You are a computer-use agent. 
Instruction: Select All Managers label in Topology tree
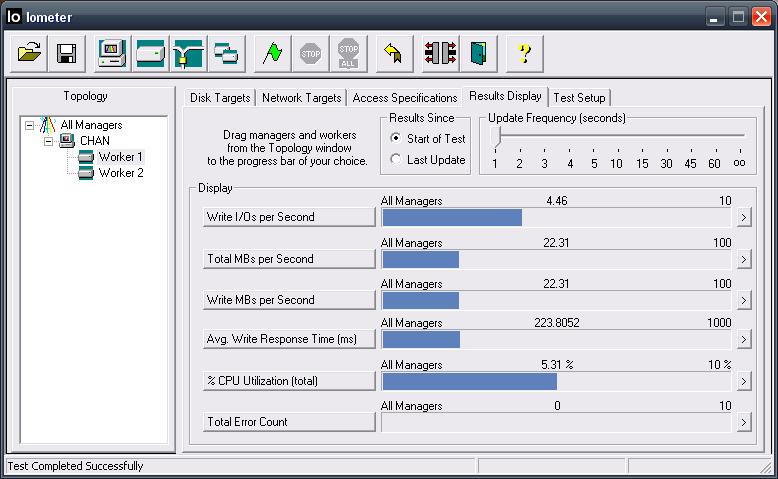(x=91, y=125)
